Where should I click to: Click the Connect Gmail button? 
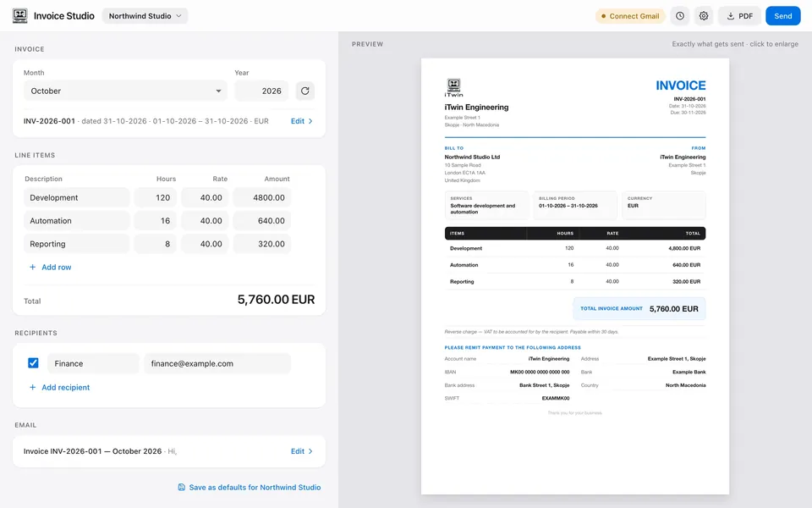click(630, 16)
